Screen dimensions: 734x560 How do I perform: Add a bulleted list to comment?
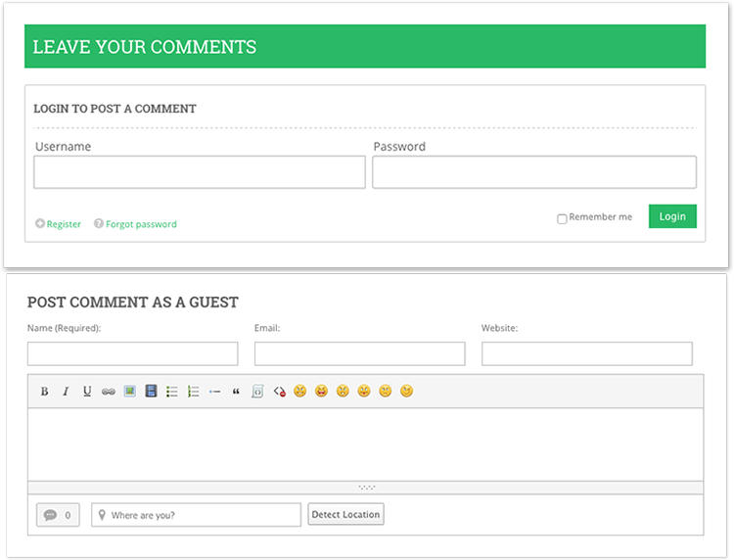[x=172, y=392]
